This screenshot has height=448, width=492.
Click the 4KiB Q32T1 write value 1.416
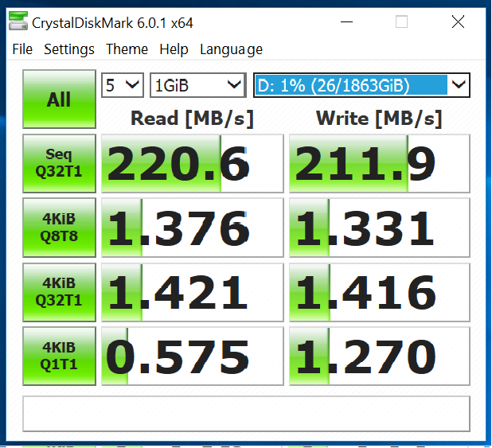pyautogui.click(x=380, y=292)
